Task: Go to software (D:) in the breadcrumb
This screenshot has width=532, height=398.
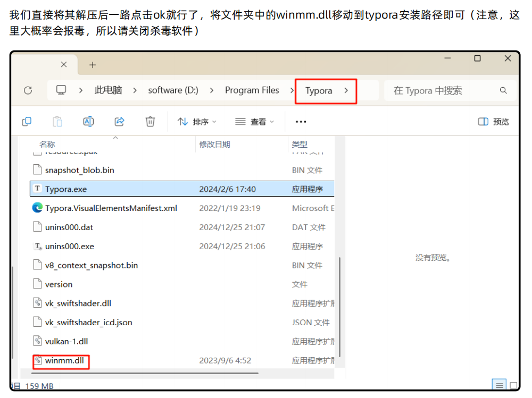Action: click(173, 90)
